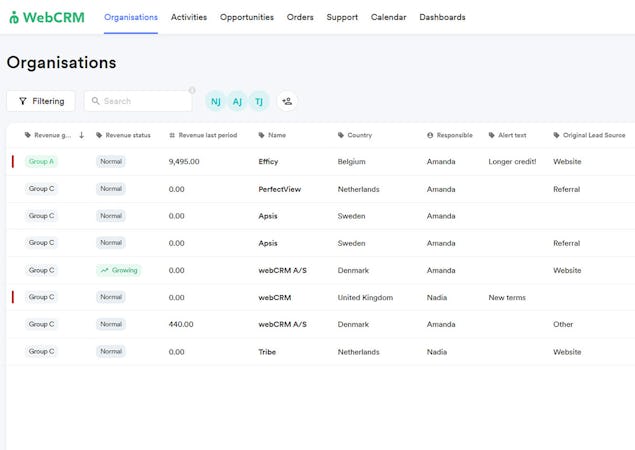635x450 pixels.
Task: Click Referral source in PerfectView row
Action: [567, 189]
